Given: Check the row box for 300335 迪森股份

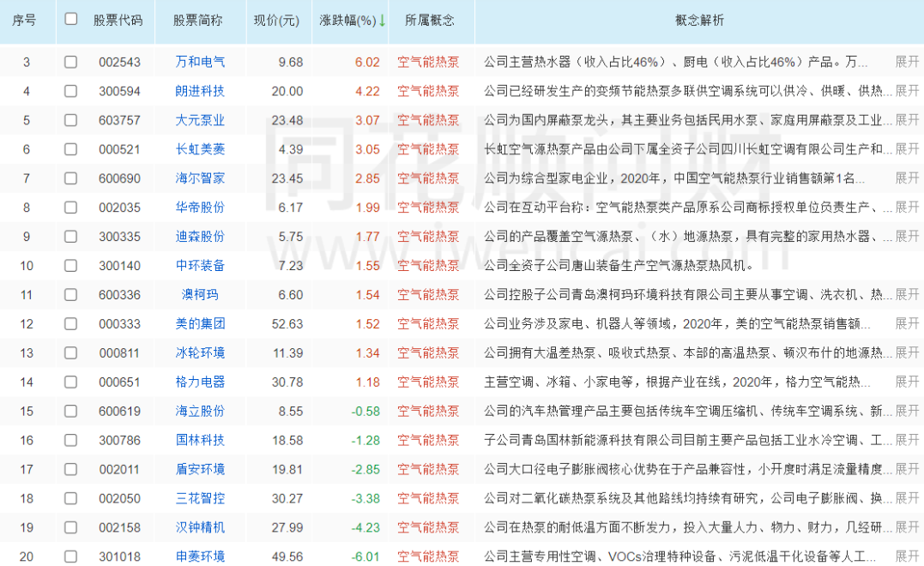Looking at the screenshot, I should click(70, 236).
